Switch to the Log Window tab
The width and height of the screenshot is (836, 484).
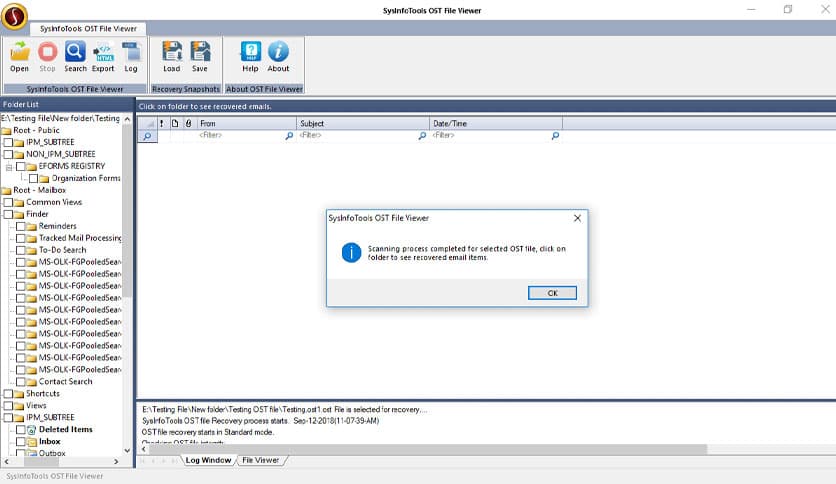(208, 460)
